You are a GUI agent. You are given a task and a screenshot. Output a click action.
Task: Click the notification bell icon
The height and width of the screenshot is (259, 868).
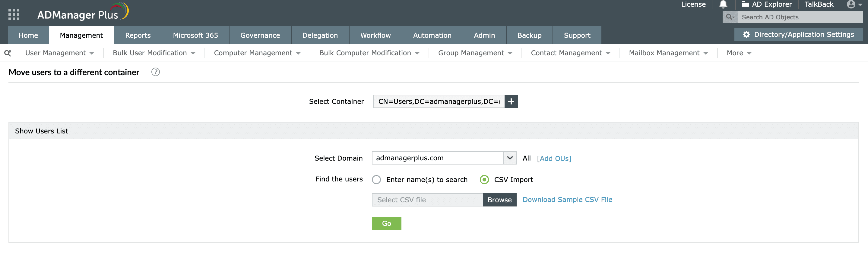point(723,5)
